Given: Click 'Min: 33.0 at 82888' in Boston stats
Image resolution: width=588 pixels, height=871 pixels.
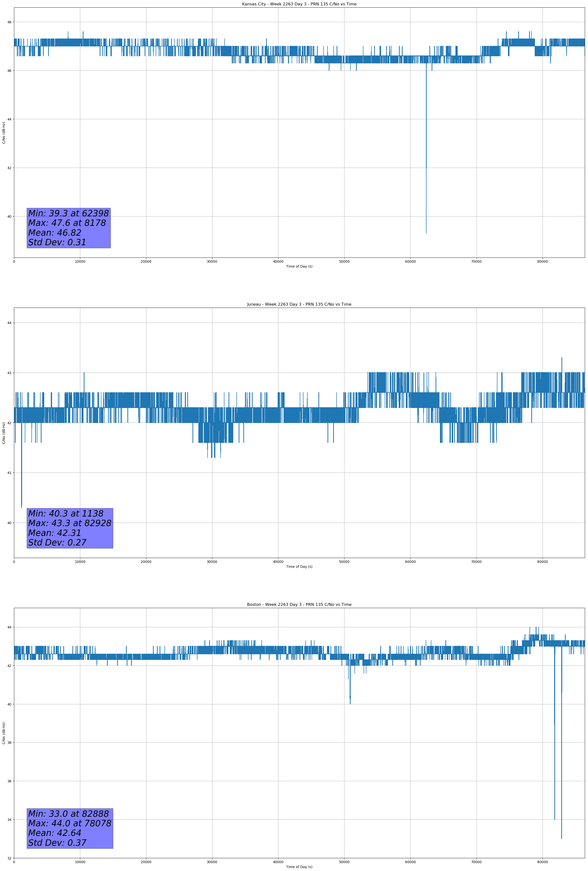Looking at the screenshot, I should pos(68,814).
